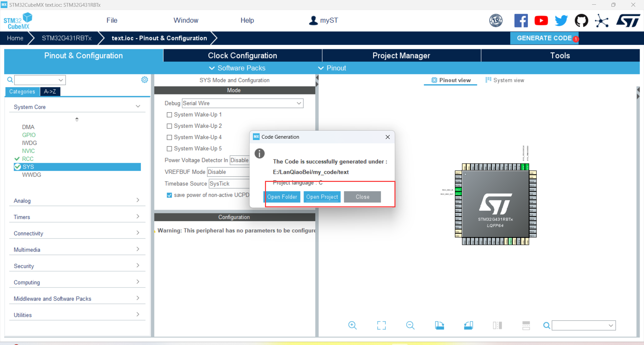Viewport: 644px width, 345px height.
Task: Click the STM32G431RBTx breadcrumb
Action: 67,38
